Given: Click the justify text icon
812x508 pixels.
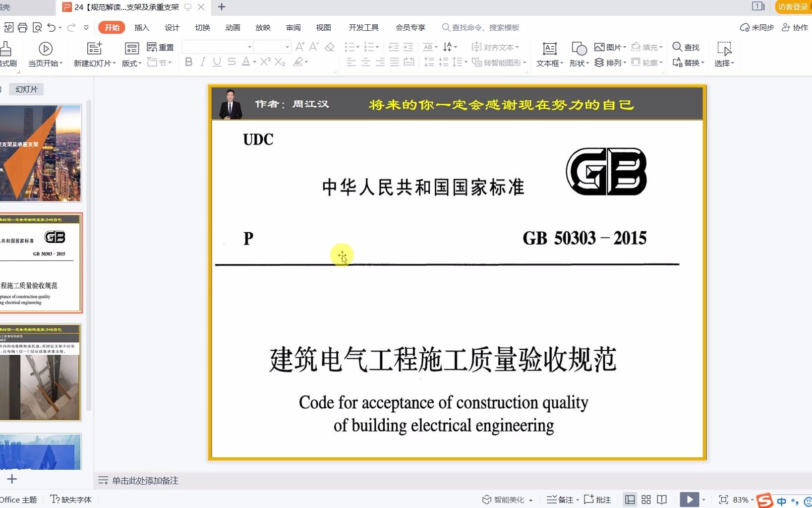Looking at the screenshot, I should (394, 62).
